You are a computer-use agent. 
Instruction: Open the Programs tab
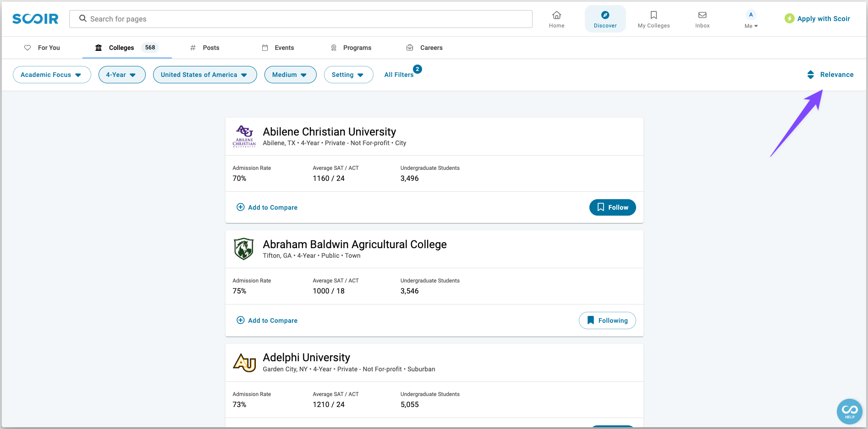[x=351, y=48]
